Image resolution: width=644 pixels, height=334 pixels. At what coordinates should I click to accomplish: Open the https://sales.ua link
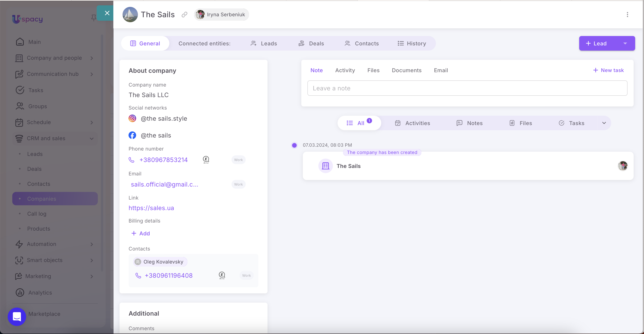tap(151, 208)
